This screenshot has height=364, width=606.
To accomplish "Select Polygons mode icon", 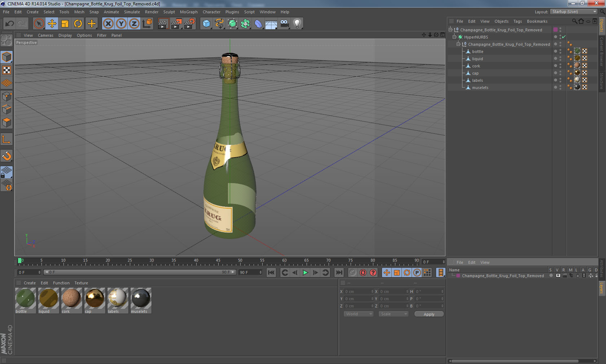I will [x=6, y=123].
